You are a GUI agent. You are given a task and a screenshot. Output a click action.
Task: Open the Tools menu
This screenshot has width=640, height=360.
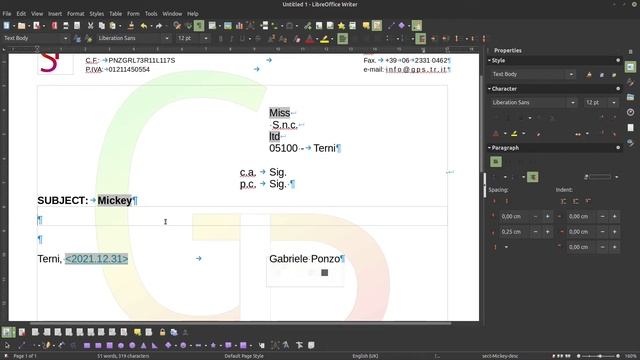151,14
